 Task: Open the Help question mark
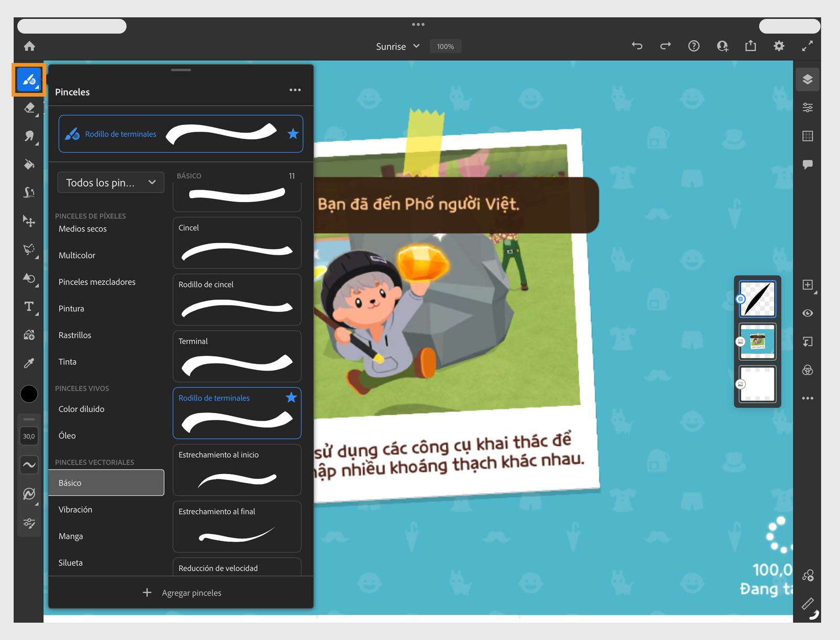point(694,46)
